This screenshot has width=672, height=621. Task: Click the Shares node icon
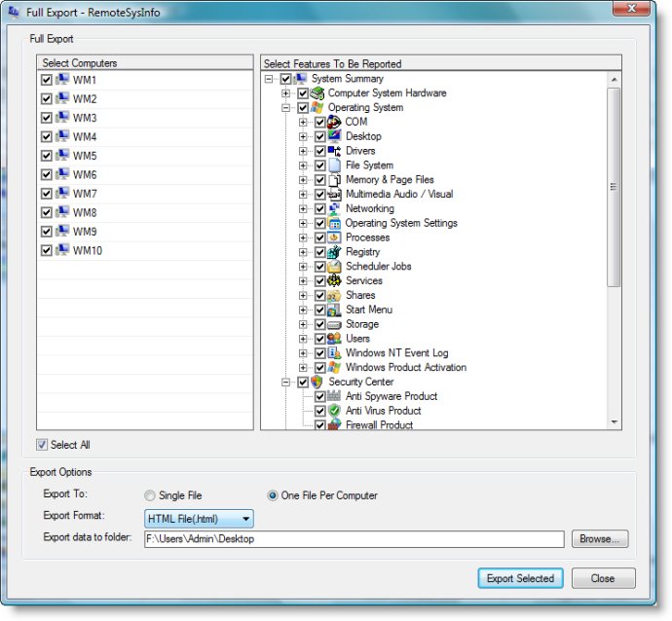pos(334,295)
